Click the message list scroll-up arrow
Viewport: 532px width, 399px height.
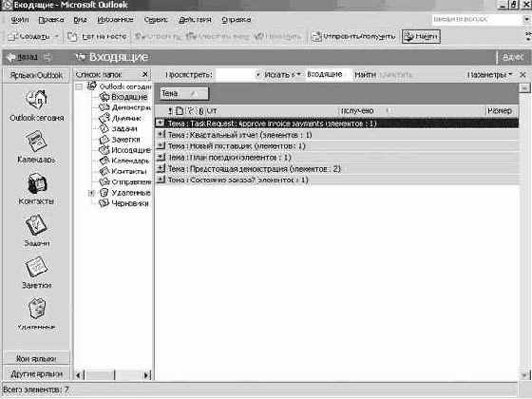(x=524, y=87)
